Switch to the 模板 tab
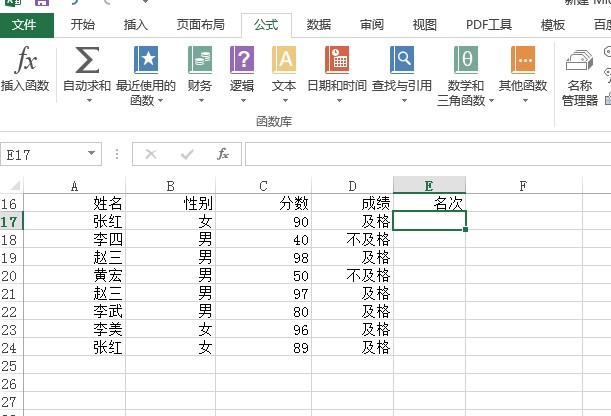 click(553, 25)
